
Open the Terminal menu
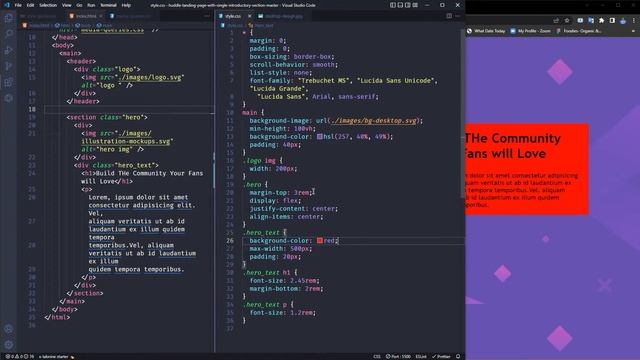109,5
